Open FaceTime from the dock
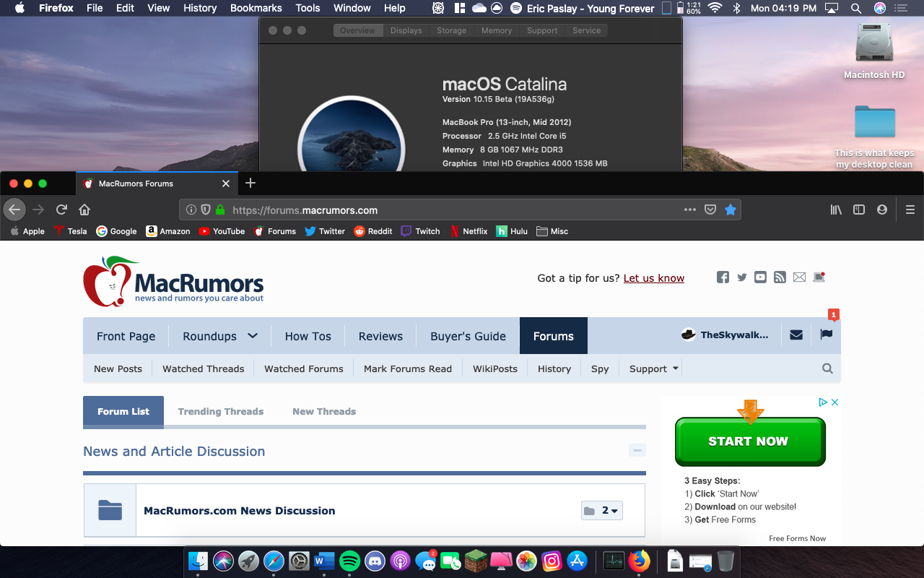The width and height of the screenshot is (924, 578). coord(450,561)
